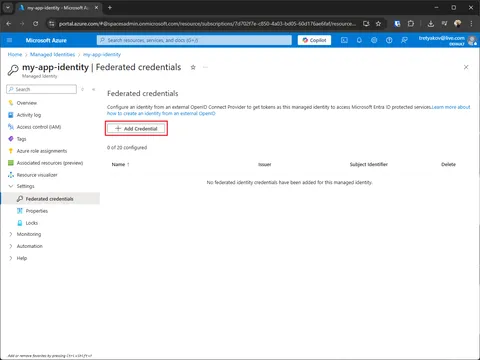480x360 pixels.
Task: Open the help question-mark icon
Action: [x=389, y=40]
